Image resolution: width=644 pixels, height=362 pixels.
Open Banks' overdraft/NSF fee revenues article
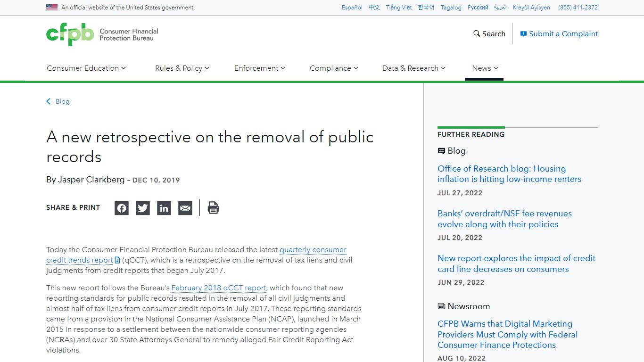coord(504,219)
